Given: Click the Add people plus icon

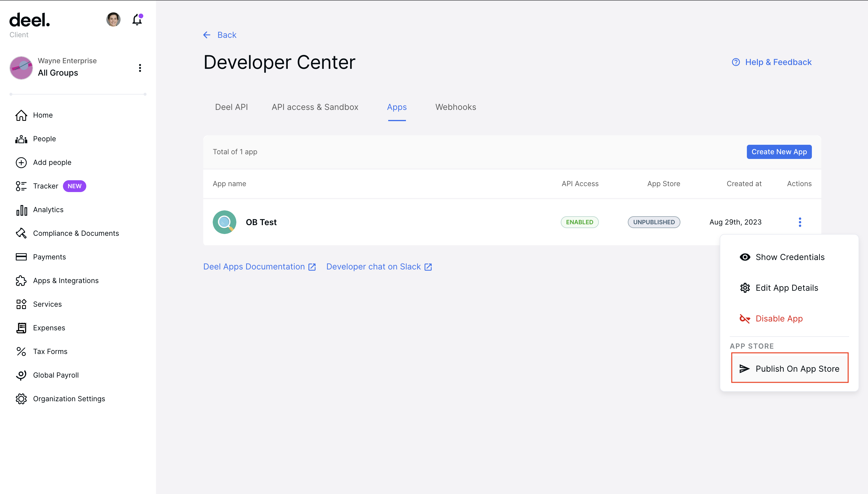Looking at the screenshot, I should point(21,162).
